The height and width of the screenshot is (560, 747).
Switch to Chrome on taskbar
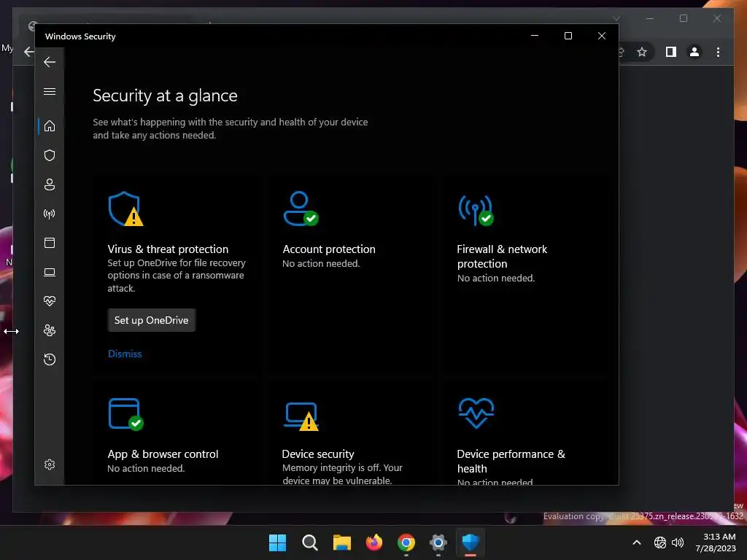pyautogui.click(x=406, y=542)
